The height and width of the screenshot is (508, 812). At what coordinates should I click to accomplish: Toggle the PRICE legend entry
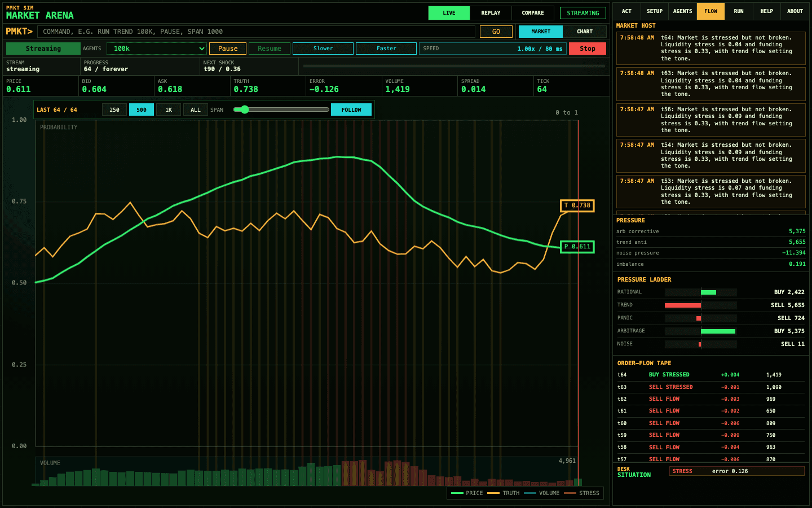click(467, 493)
